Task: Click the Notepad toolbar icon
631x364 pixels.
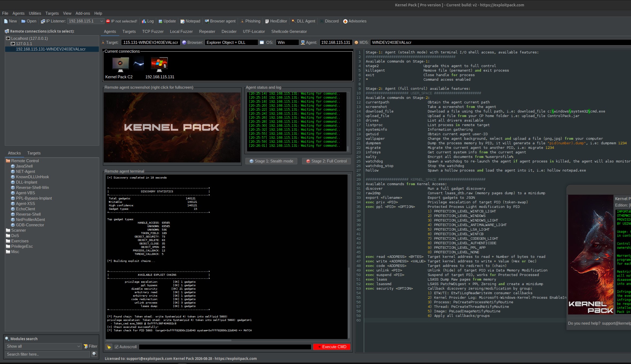Action: [x=183, y=21]
